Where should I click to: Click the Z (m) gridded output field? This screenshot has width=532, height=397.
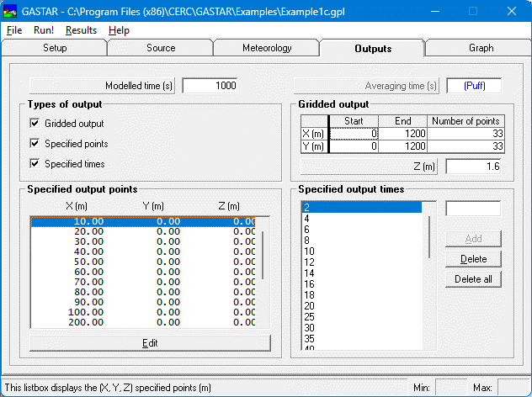coord(473,167)
